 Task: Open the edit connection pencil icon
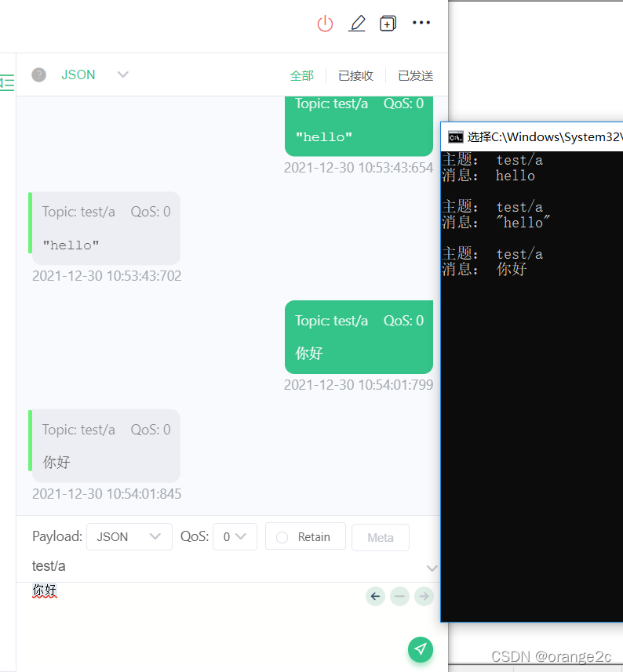tap(357, 24)
